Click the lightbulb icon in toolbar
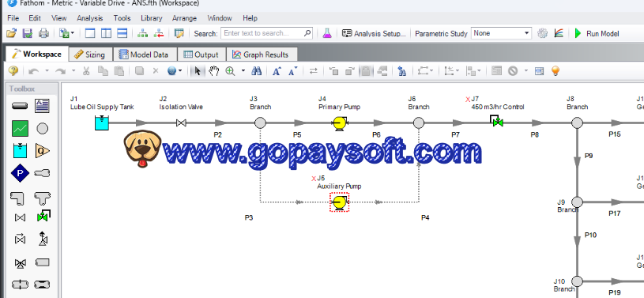644x298 pixels. pyautogui.click(x=555, y=71)
